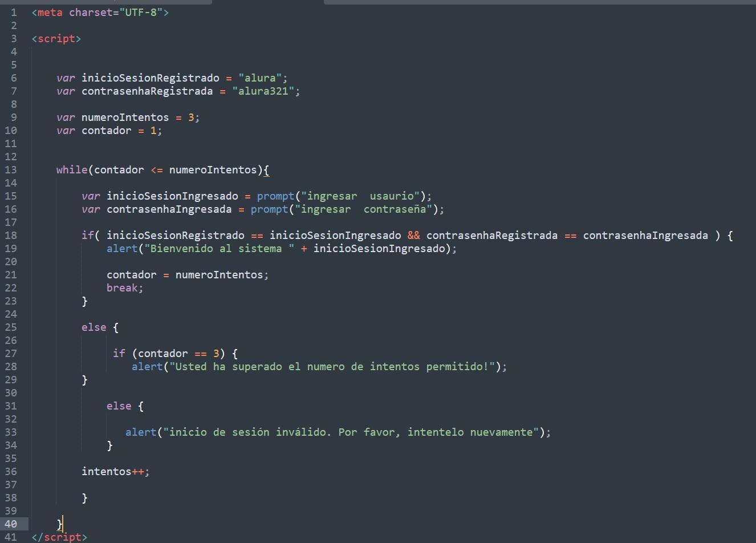Click line number 18 in the gutter

pos(11,235)
